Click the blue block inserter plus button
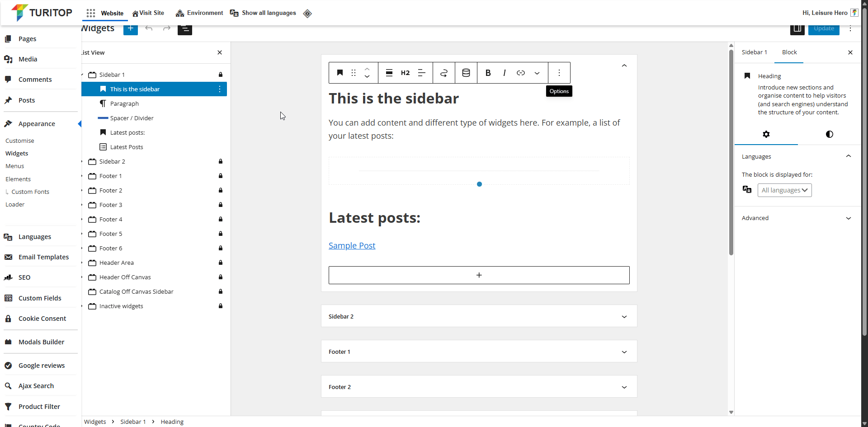Image resolution: width=868 pixels, height=427 pixels. [x=130, y=29]
